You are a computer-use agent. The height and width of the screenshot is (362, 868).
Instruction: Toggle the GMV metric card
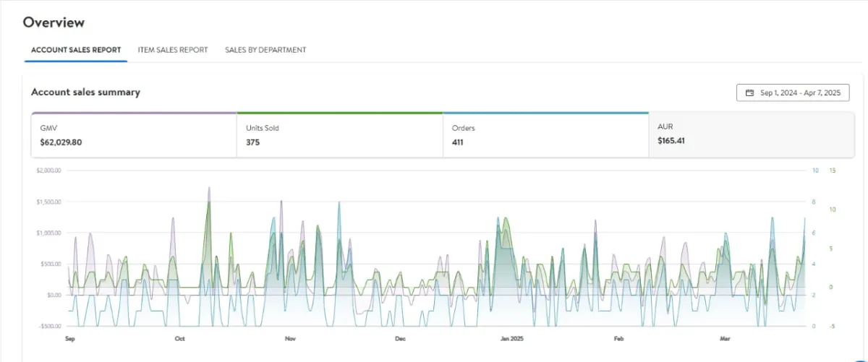pos(134,135)
